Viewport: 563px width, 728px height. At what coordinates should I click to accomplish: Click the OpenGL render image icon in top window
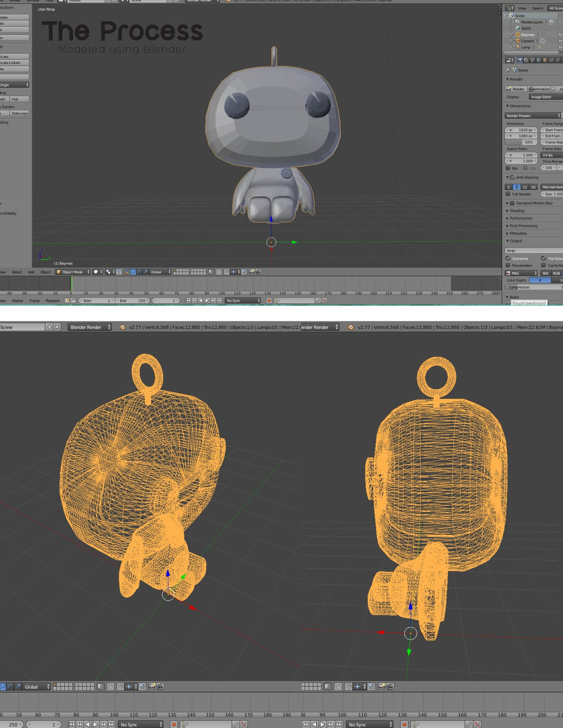pyautogui.click(x=252, y=272)
